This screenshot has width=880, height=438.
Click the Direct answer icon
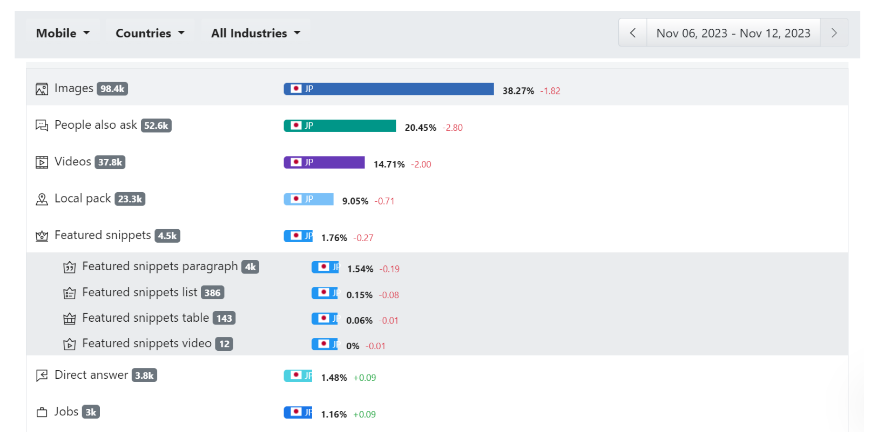42,376
